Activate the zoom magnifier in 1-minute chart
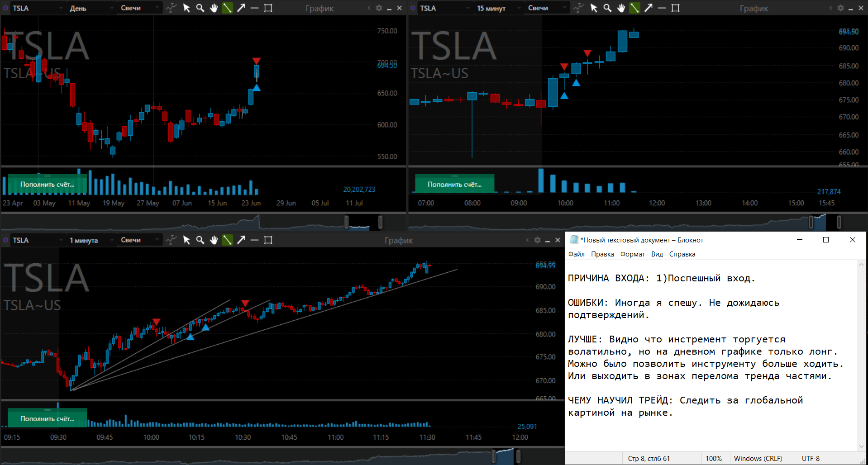The width and height of the screenshot is (868, 465). coord(200,240)
